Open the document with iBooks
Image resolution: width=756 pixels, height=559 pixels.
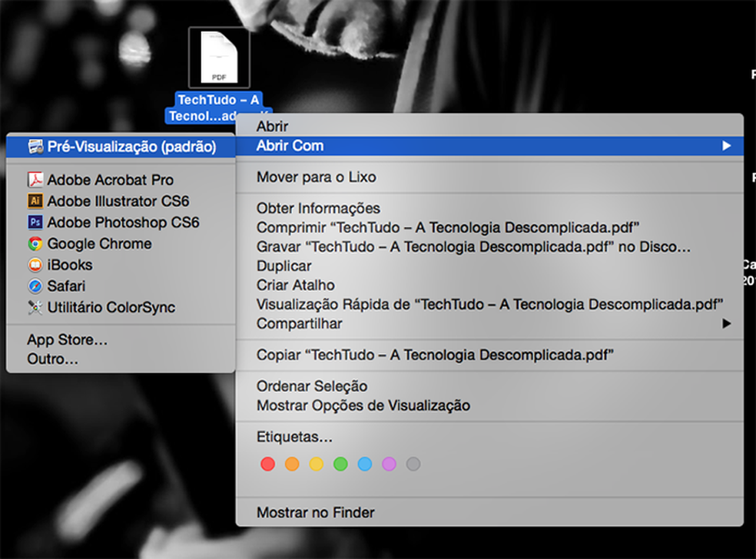tap(73, 265)
